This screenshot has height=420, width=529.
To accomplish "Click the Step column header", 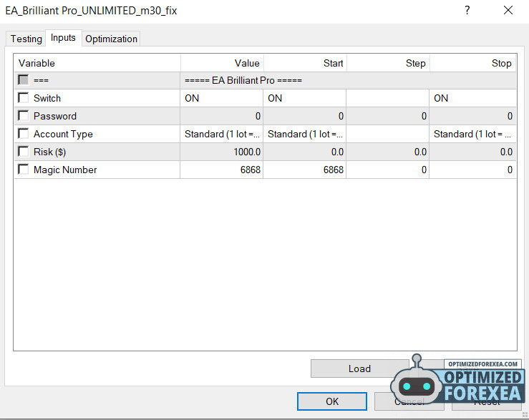I will pos(388,63).
